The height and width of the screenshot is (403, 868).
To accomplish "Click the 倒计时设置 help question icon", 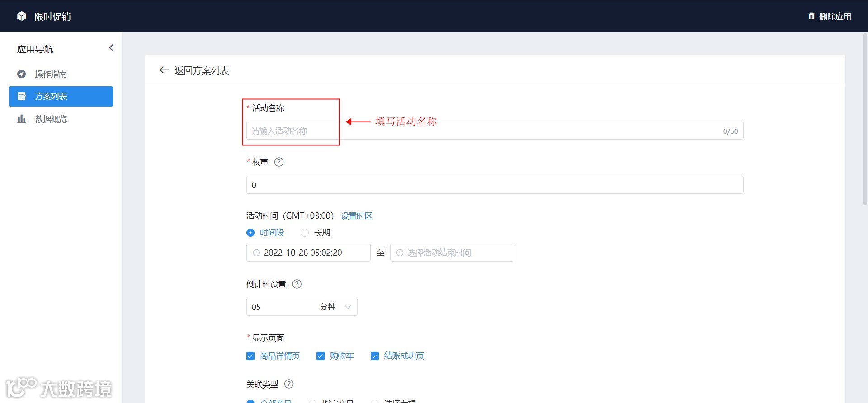I will coord(297,284).
